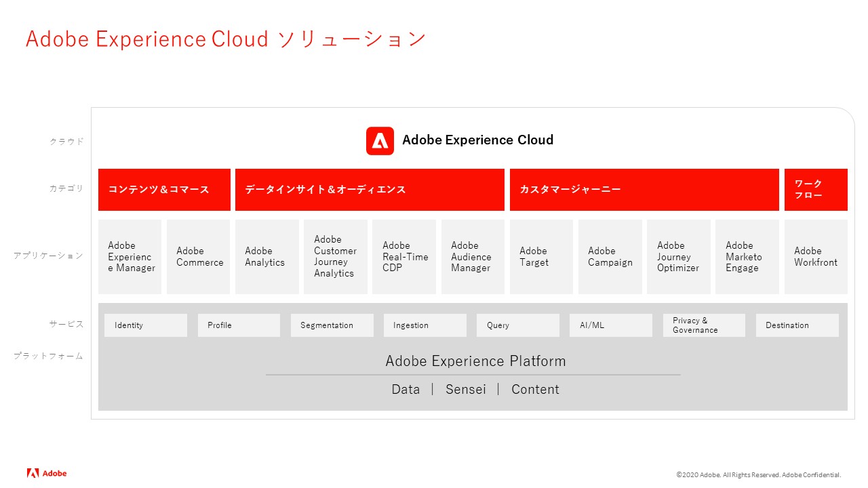Select the コンテンツ＆コマース category block
This screenshot has width=868, height=488.
(164, 190)
